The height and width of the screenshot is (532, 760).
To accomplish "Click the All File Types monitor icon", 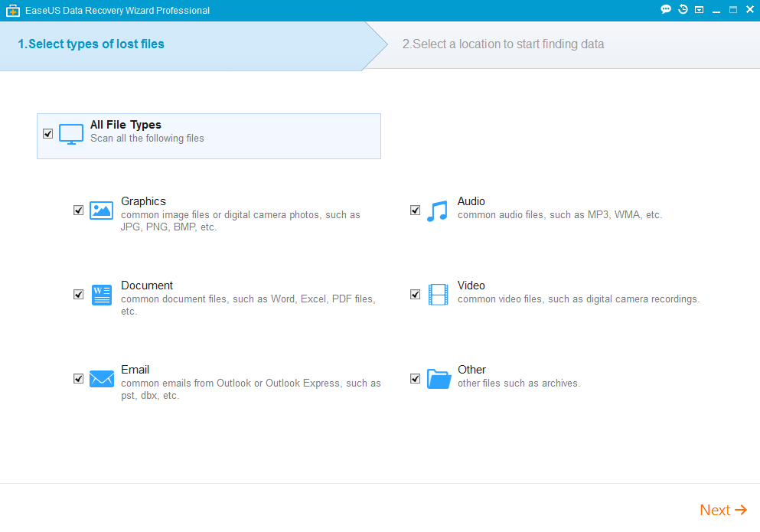I will click(71, 134).
